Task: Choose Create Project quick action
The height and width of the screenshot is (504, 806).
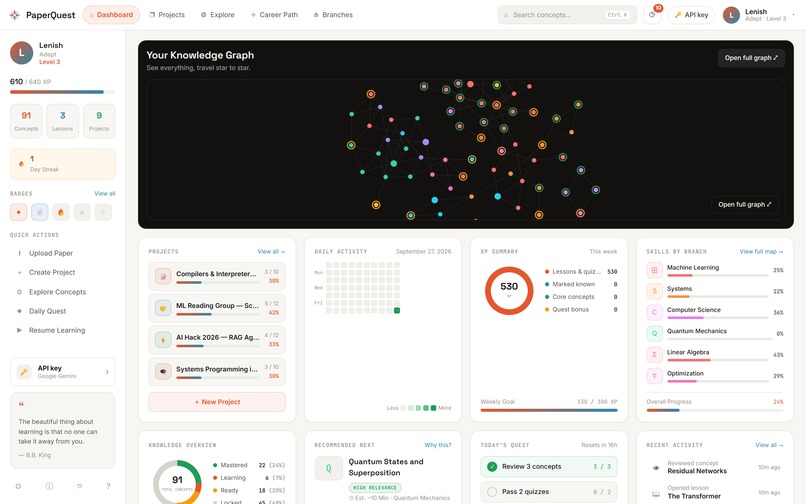Action: tap(63, 272)
